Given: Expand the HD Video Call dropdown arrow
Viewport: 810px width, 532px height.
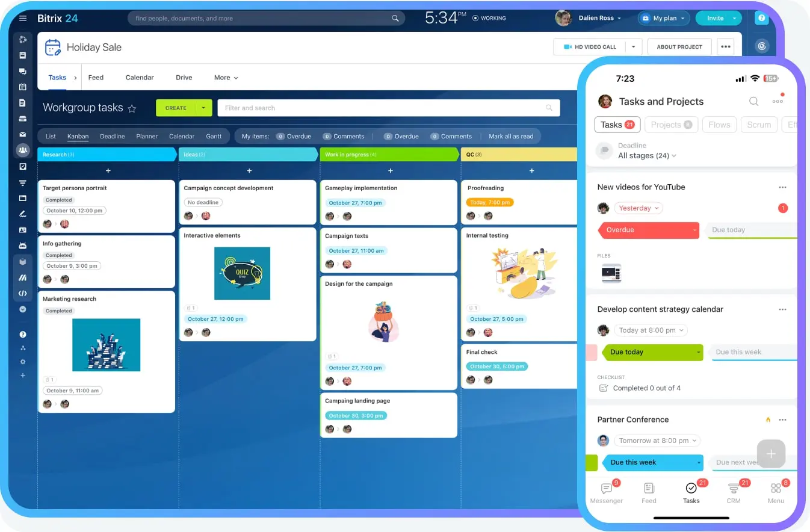Looking at the screenshot, I should point(633,47).
